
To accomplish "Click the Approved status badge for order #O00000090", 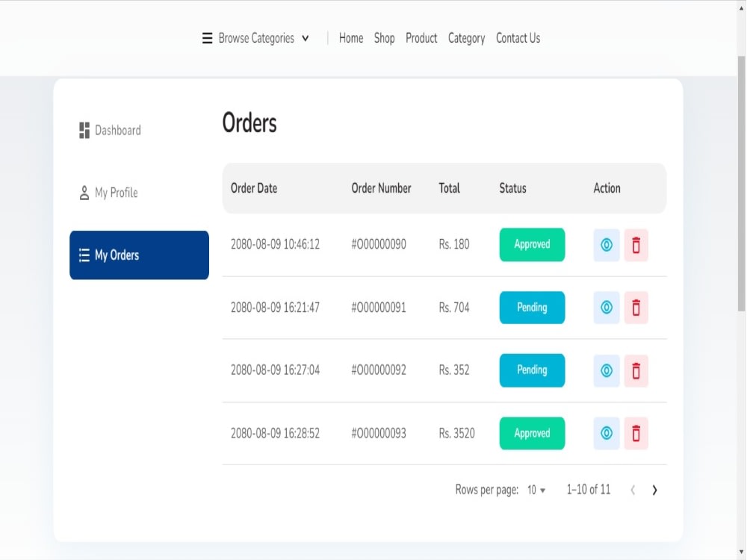I will click(532, 245).
